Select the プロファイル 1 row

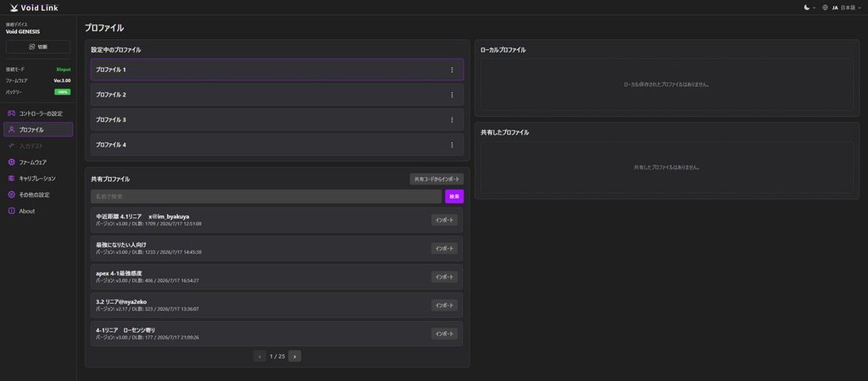277,69
